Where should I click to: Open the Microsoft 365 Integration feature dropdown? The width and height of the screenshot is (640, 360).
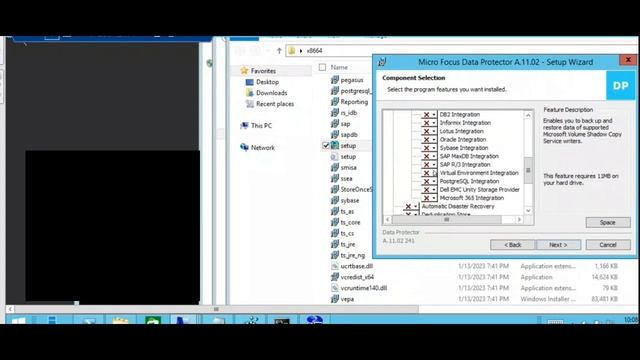click(x=433, y=198)
